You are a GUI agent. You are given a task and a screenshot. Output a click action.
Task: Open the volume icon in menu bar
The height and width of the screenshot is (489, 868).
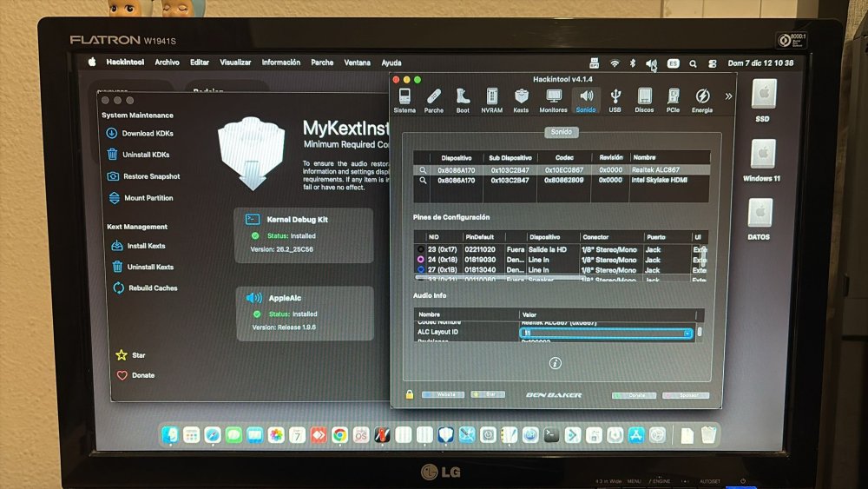tap(651, 63)
